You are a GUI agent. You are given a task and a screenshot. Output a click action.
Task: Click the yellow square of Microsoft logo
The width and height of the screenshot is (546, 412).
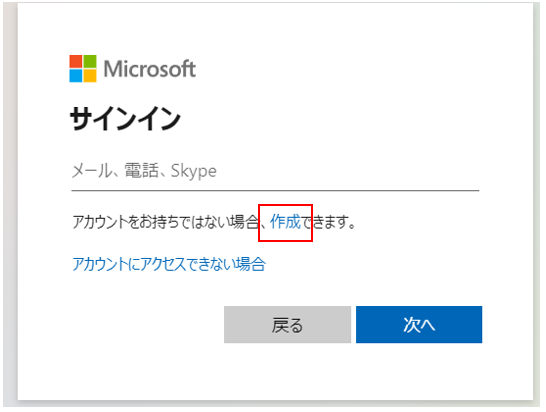click(x=90, y=76)
